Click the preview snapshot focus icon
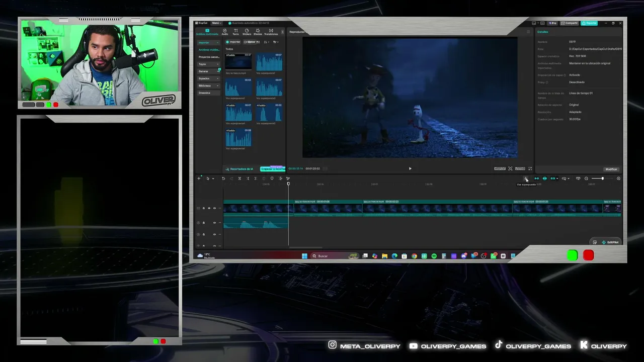644x362 pixels. (510, 168)
